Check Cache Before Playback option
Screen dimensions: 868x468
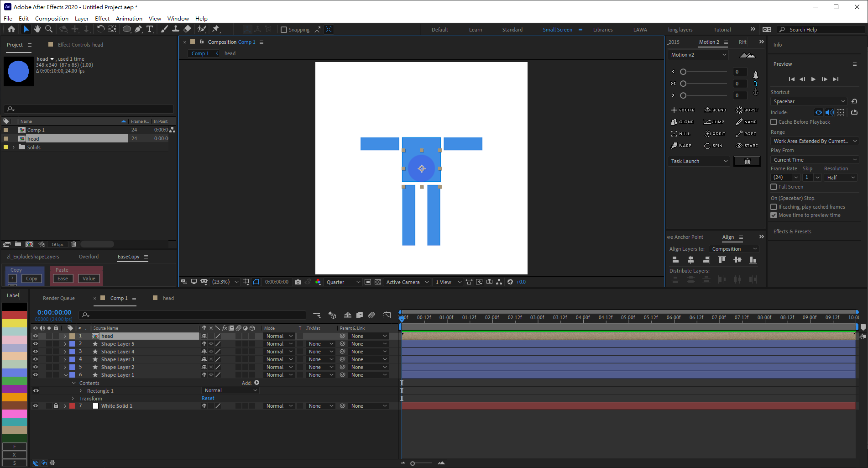tap(774, 122)
